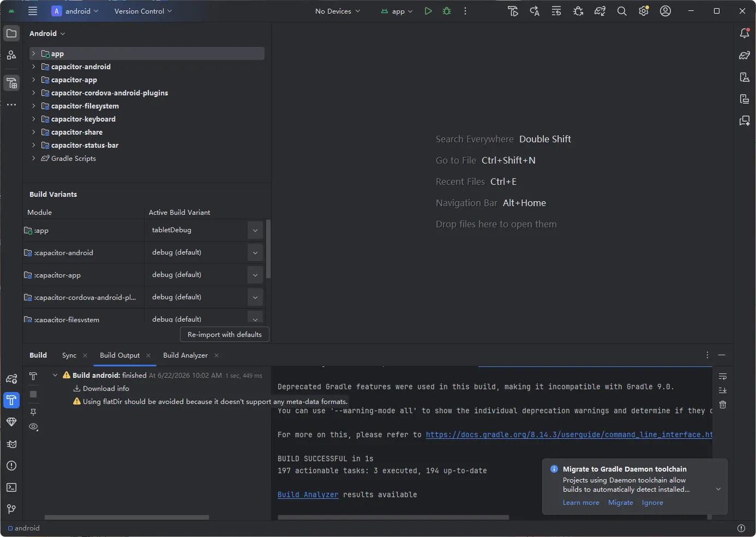The width and height of the screenshot is (756, 537).
Task: Click the lines-with-return-arrow toolbar icon
Action: (556, 11)
